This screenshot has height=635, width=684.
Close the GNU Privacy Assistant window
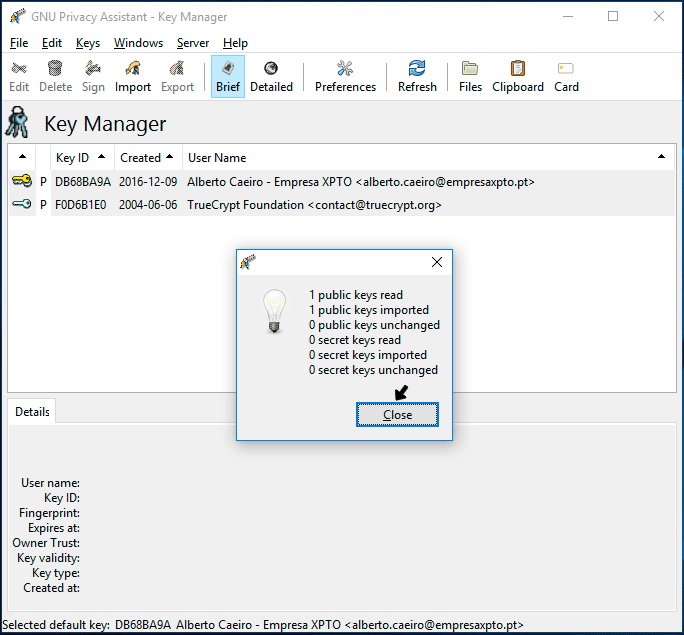coord(659,17)
